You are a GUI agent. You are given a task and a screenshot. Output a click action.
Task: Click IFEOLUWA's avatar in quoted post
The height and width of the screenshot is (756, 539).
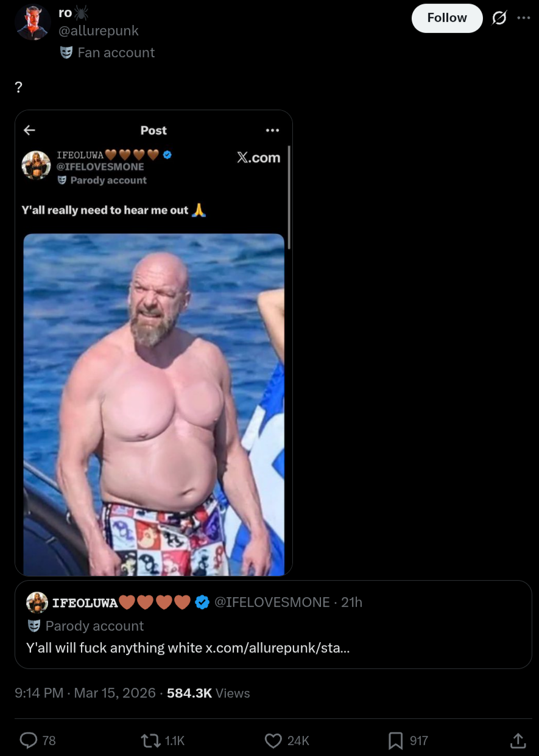coord(37,603)
